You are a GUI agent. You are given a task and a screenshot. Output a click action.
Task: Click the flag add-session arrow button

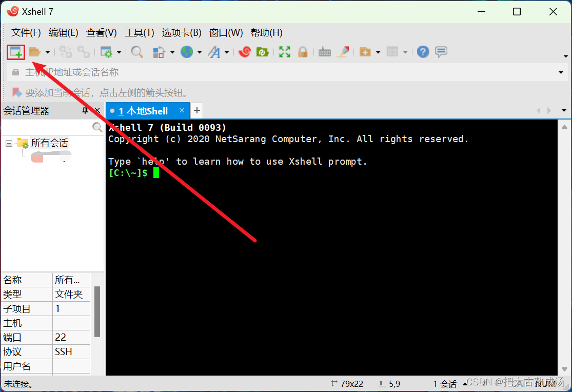17,92
